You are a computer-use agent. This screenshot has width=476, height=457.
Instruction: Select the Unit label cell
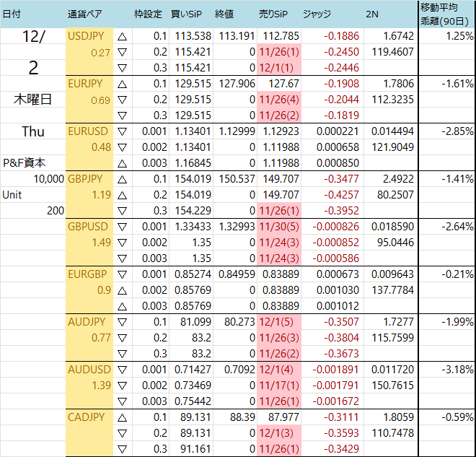pos(32,195)
